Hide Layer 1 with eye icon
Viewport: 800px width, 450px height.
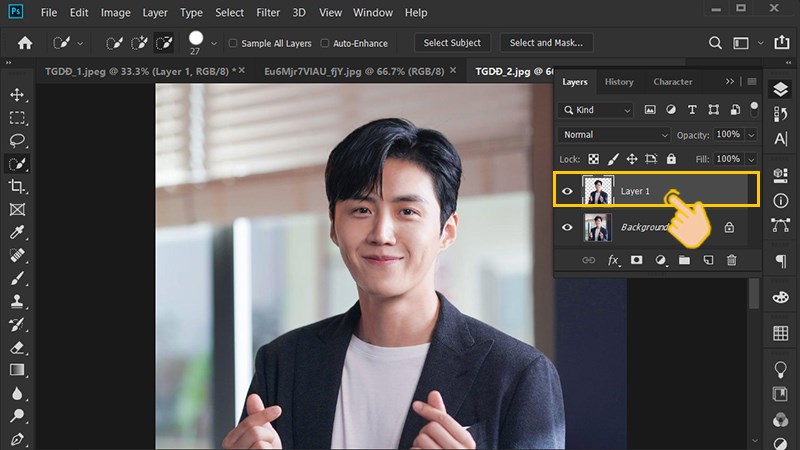pyautogui.click(x=567, y=191)
